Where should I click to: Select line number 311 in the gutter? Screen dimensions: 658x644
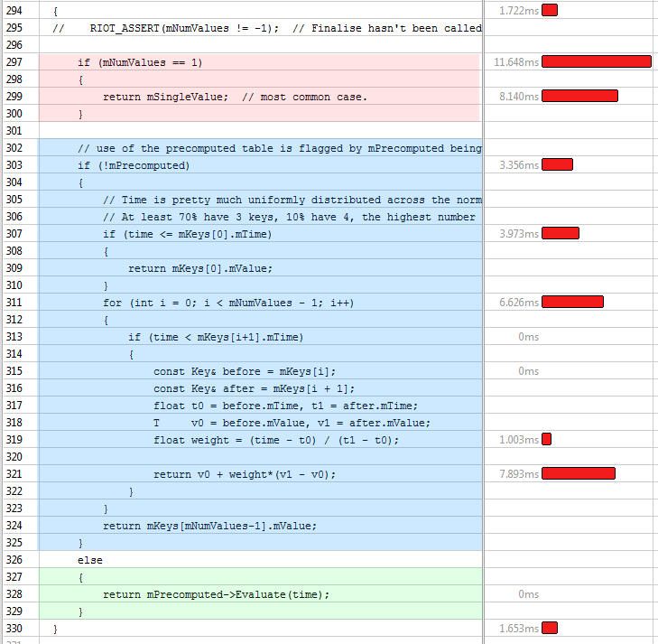(14, 303)
